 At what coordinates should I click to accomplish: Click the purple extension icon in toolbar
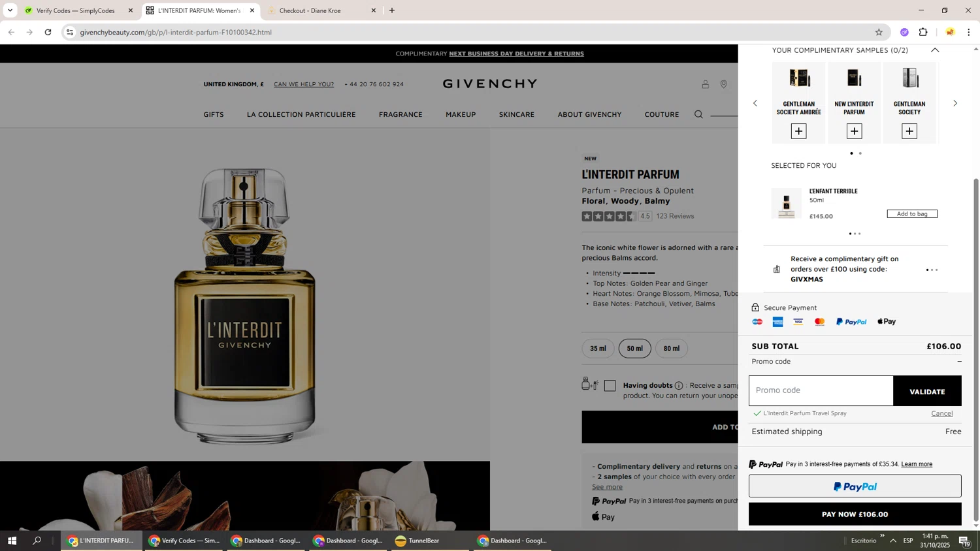[x=904, y=32]
